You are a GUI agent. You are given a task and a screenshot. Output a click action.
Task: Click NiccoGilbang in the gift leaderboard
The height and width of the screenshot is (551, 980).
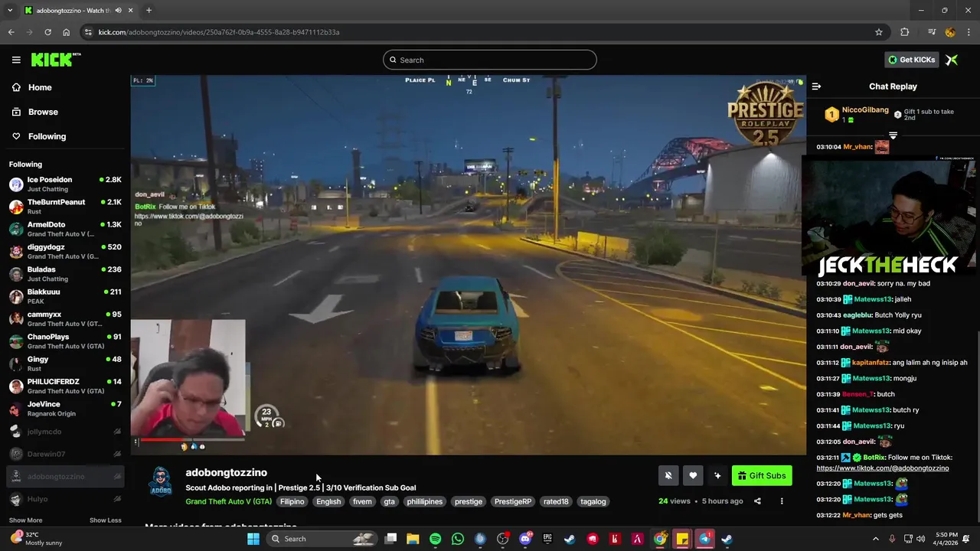[865, 110]
